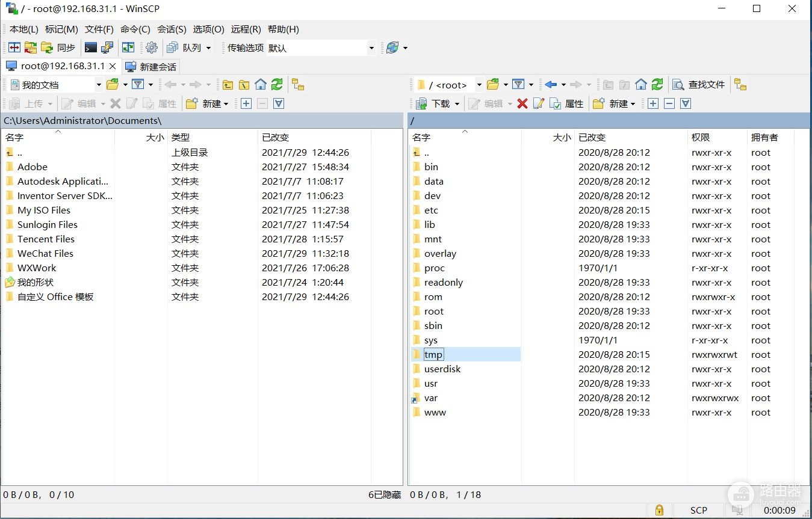Screen dimensions: 812x519
Task: Click remote invert selection icon
Action: click(x=686, y=103)
